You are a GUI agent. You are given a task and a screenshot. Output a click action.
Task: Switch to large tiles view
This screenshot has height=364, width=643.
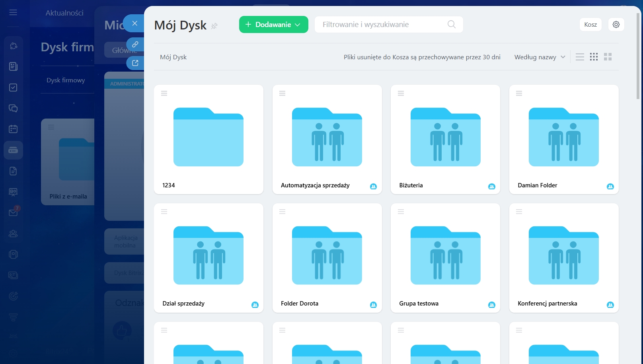tap(608, 57)
